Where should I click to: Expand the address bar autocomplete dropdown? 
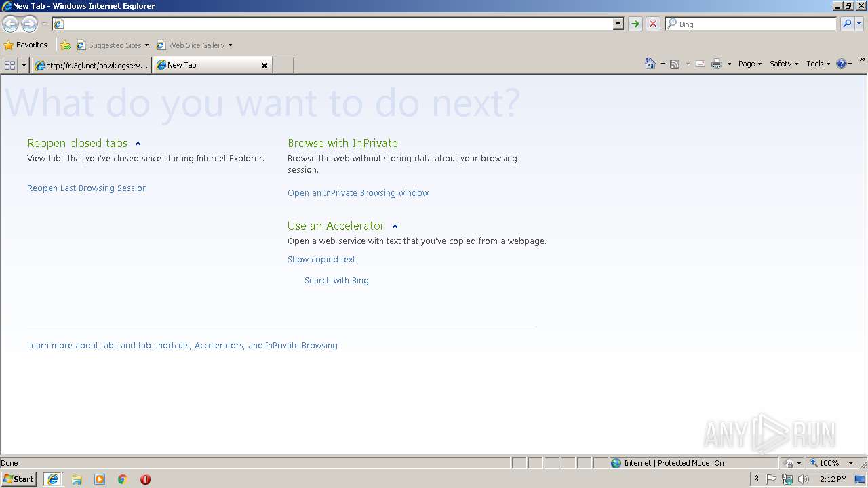coord(618,24)
